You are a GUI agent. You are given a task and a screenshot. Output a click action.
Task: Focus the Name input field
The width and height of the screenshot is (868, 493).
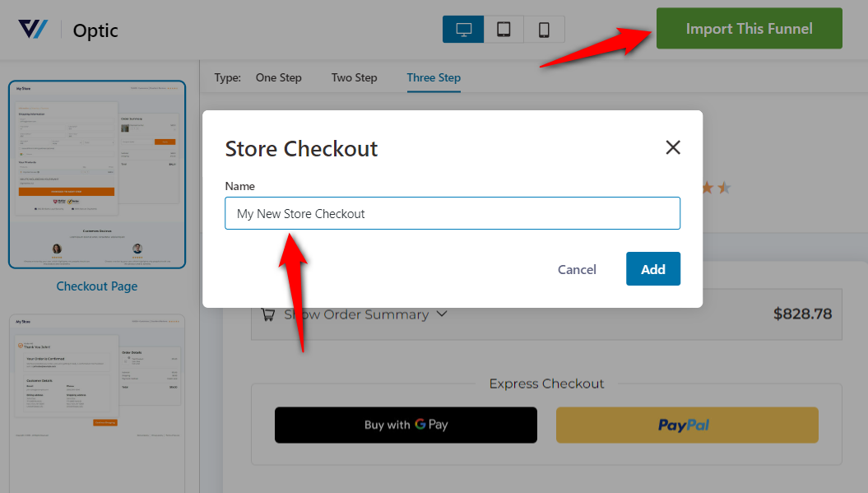453,213
